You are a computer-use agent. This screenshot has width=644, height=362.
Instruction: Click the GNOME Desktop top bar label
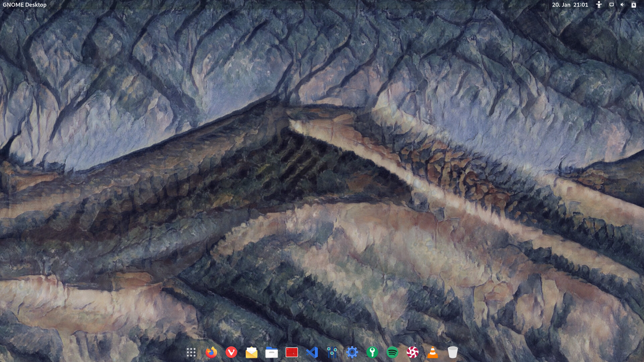pyautogui.click(x=24, y=5)
